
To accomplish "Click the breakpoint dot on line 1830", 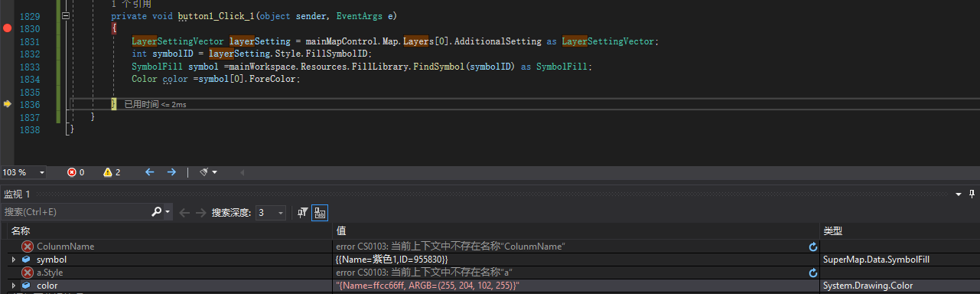I will coord(8,28).
